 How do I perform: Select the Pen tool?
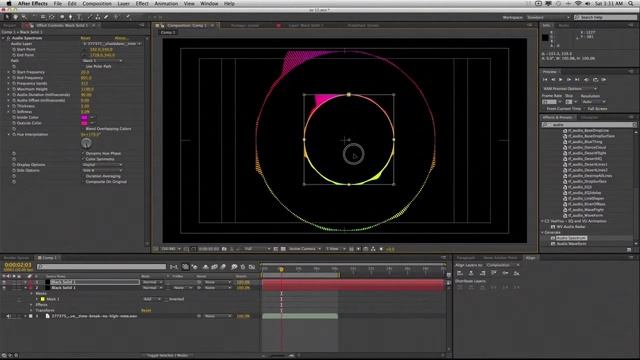[70, 17]
